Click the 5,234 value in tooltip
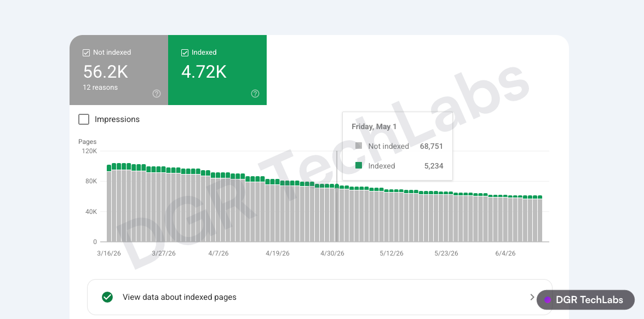644x319 pixels. tap(434, 166)
